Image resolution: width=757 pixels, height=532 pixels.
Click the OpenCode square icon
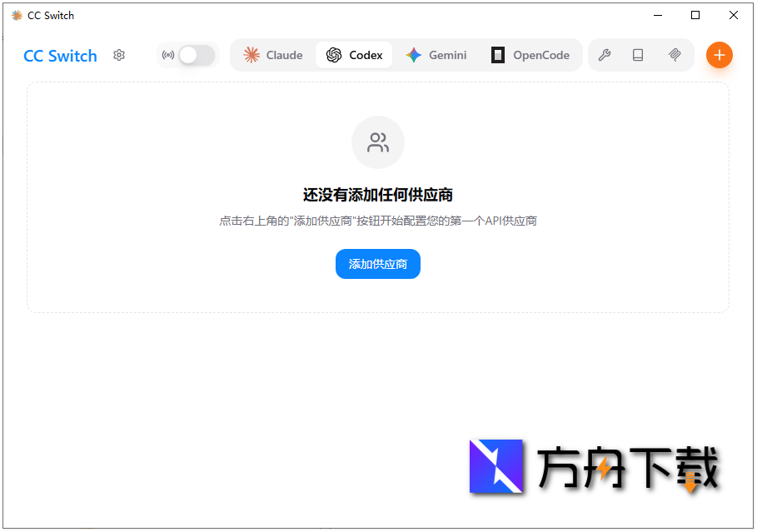(x=498, y=55)
